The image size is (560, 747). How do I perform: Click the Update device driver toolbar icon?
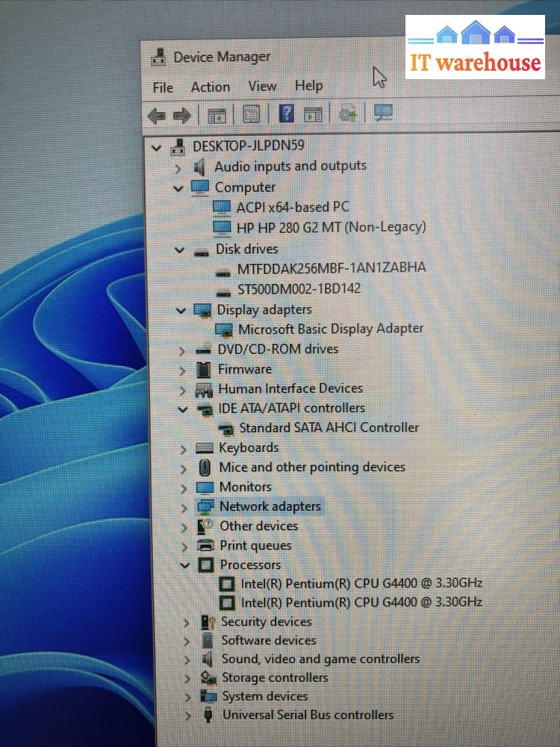click(347, 114)
